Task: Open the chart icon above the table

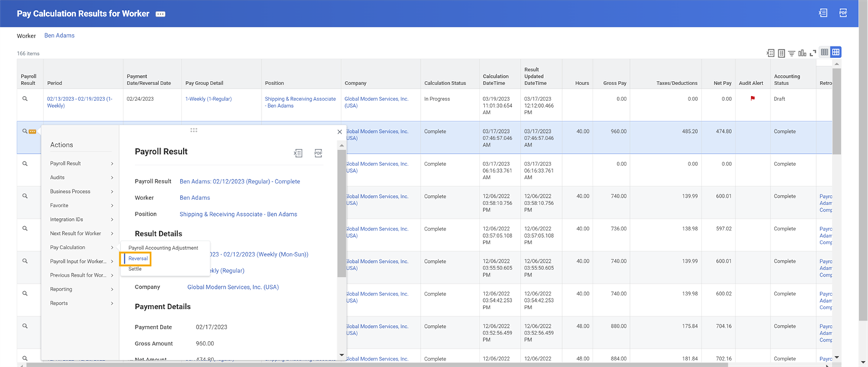Action: (801, 53)
